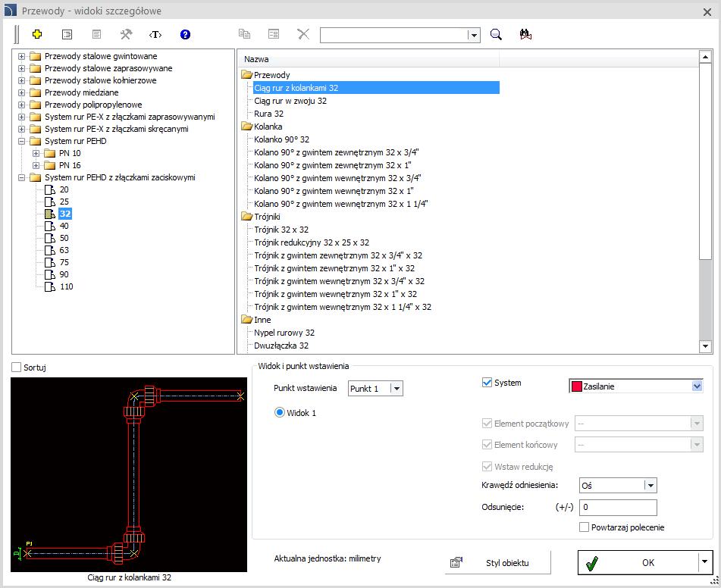Click the Styl obiektu button
The image size is (721, 588).
[497, 563]
